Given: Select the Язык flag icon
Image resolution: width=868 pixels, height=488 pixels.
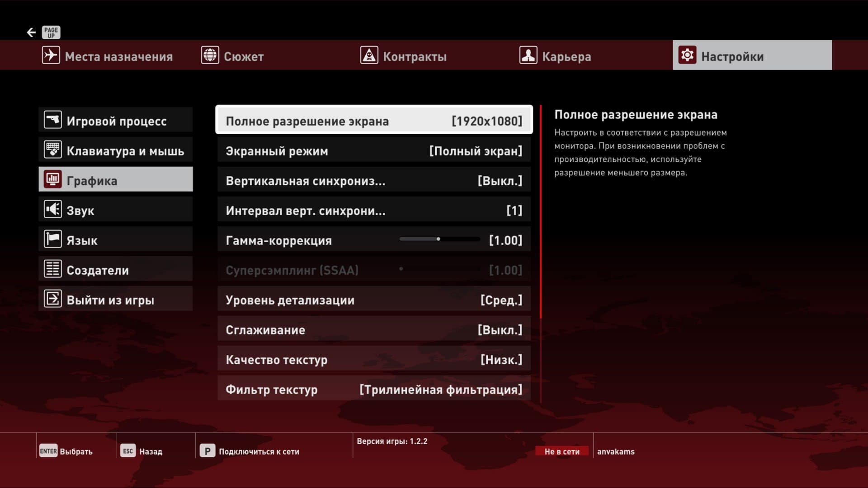Looking at the screenshot, I should (52, 239).
